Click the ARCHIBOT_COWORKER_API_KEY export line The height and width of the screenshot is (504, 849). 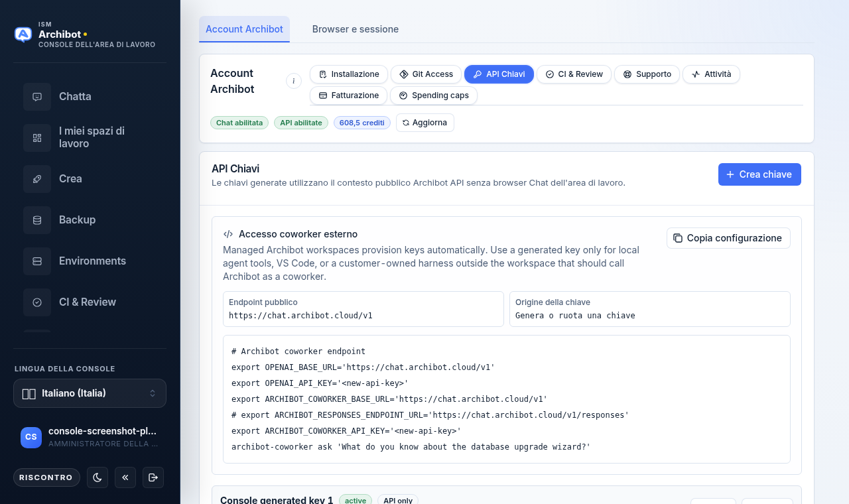(346, 431)
